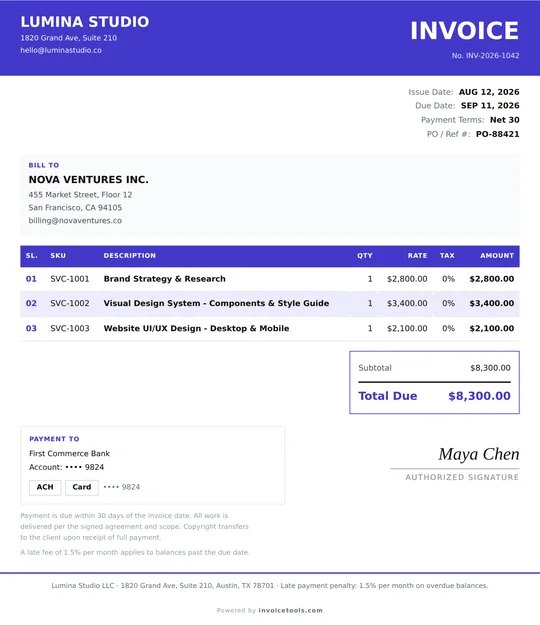This screenshot has width=540, height=625.
Task: Select the $3,400.00 bold amount cell
Action: [491, 303]
